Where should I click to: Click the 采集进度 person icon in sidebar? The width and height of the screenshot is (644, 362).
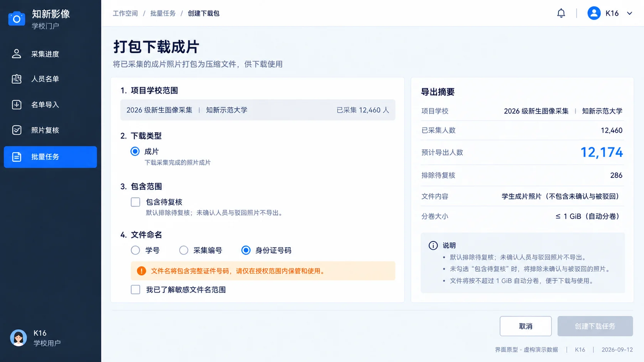17,54
